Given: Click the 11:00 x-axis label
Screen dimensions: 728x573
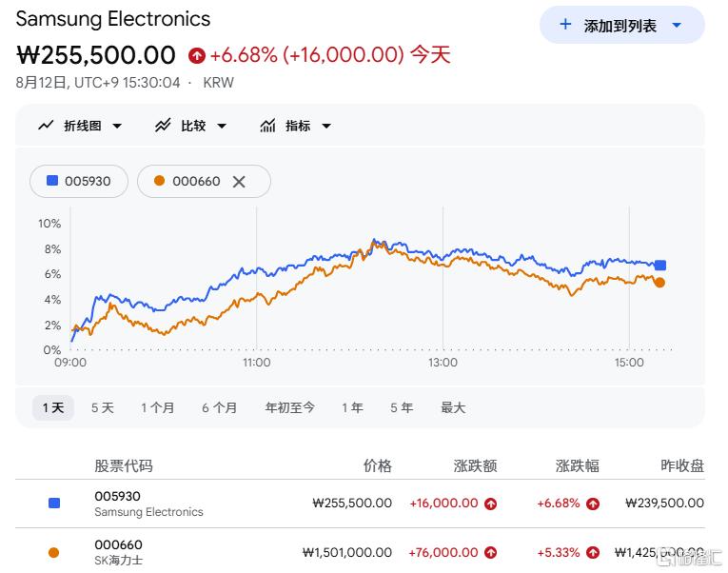Looking at the screenshot, I should (256, 363).
